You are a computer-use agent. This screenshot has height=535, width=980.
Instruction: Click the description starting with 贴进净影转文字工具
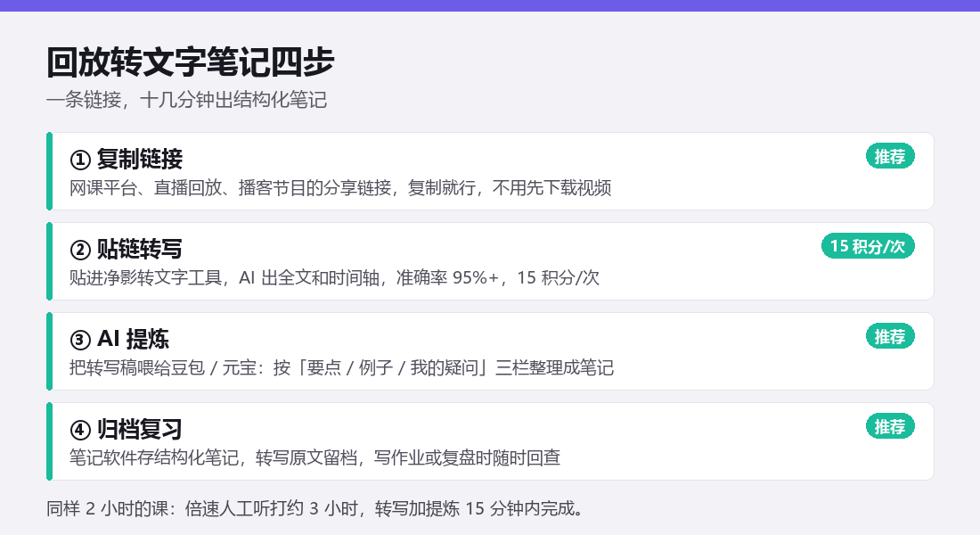click(334, 278)
